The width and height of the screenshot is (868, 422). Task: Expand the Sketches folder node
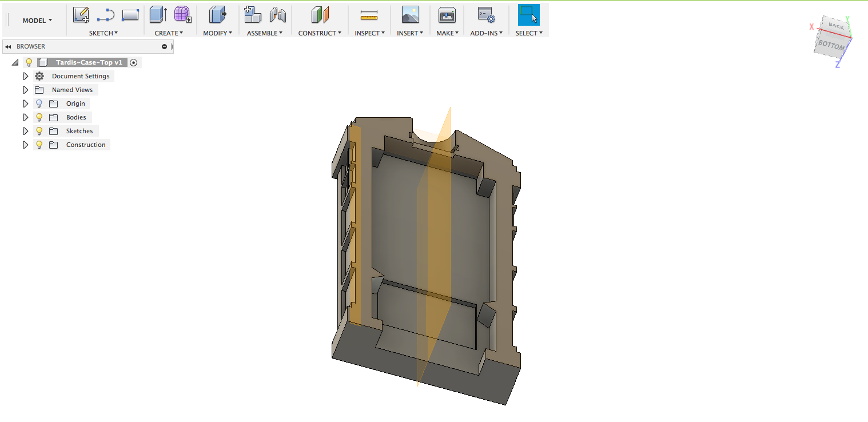(25, 131)
